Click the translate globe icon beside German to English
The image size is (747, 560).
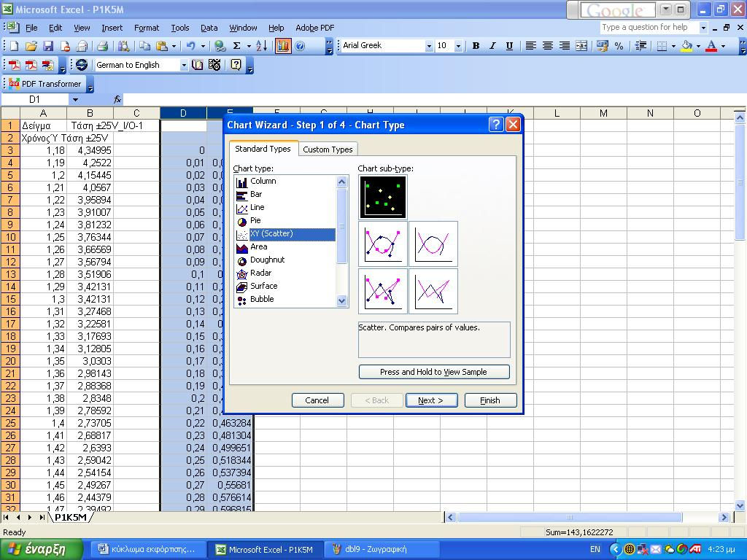[x=82, y=65]
